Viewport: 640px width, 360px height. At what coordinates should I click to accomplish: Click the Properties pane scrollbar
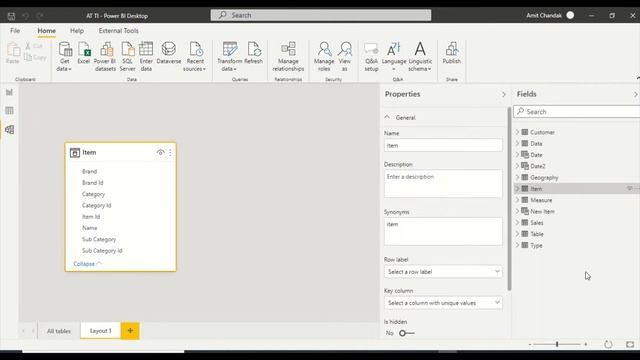509,199
